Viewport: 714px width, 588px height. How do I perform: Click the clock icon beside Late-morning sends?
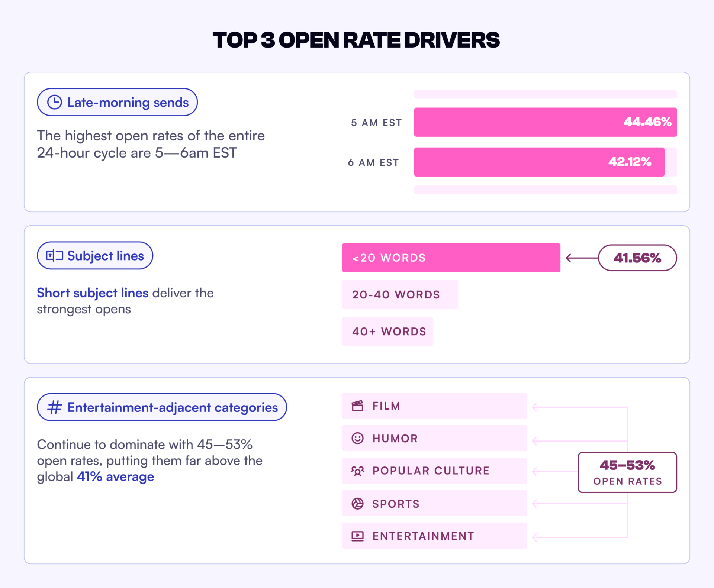(x=54, y=102)
